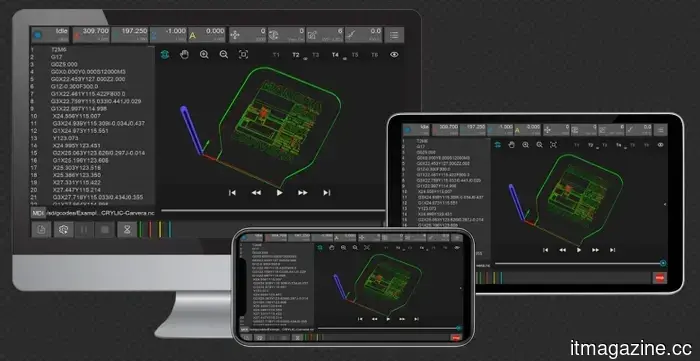Play the toolpath simulation on the tablet
The height and width of the screenshot is (361, 700).
click(x=579, y=250)
